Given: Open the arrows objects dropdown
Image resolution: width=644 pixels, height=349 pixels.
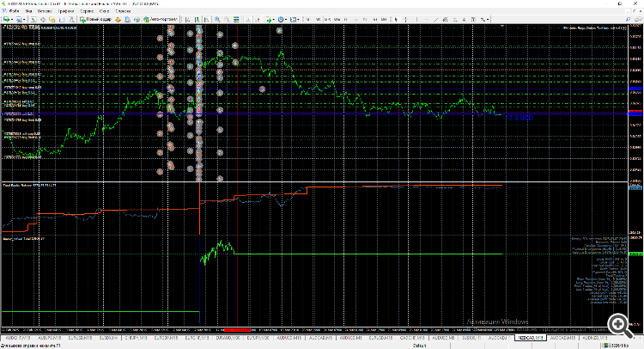Looking at the screenshot, I should coord(483,19).
